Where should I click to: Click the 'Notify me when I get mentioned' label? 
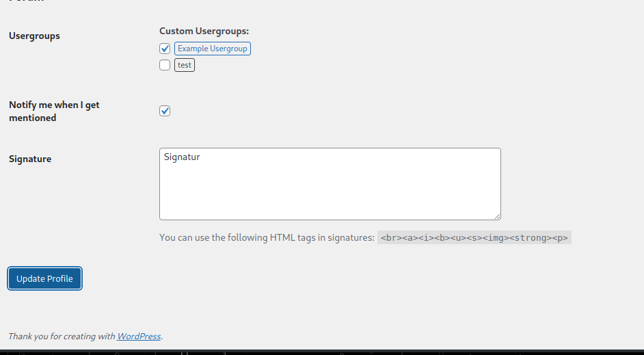(54, 111)
